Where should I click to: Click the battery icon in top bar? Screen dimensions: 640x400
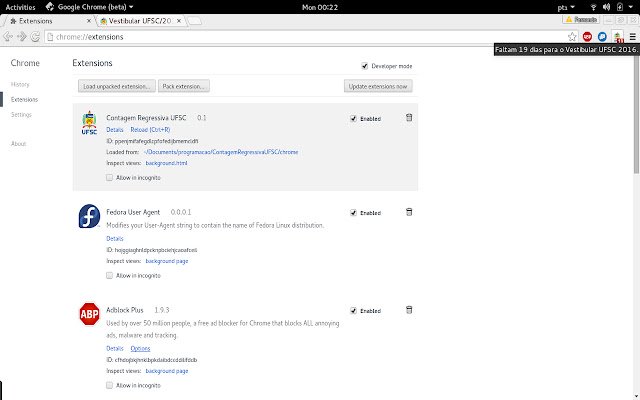click(x=620, y=7)
